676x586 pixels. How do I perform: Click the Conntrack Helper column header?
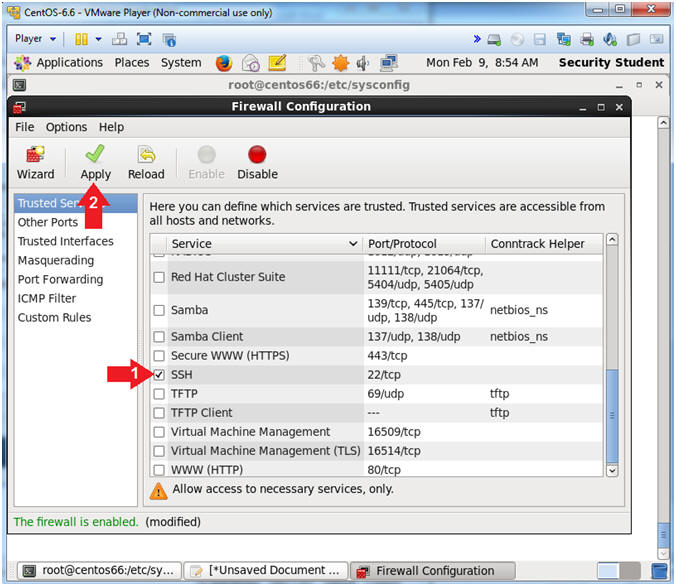click(x=544, y=244)
